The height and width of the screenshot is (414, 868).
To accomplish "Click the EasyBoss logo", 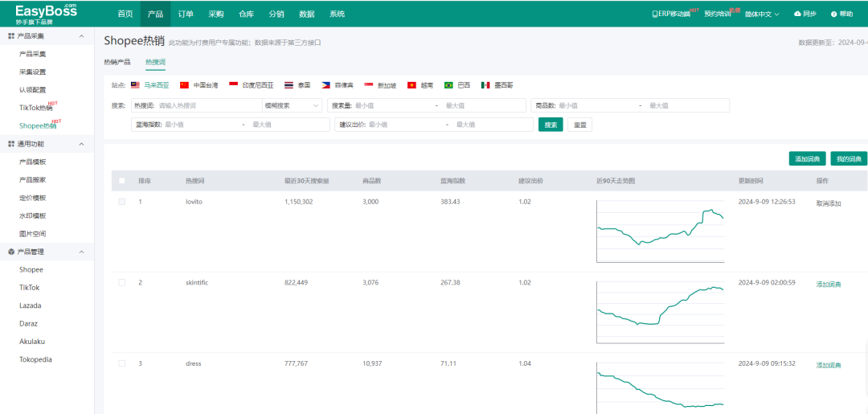I will [x=47, y=13].
